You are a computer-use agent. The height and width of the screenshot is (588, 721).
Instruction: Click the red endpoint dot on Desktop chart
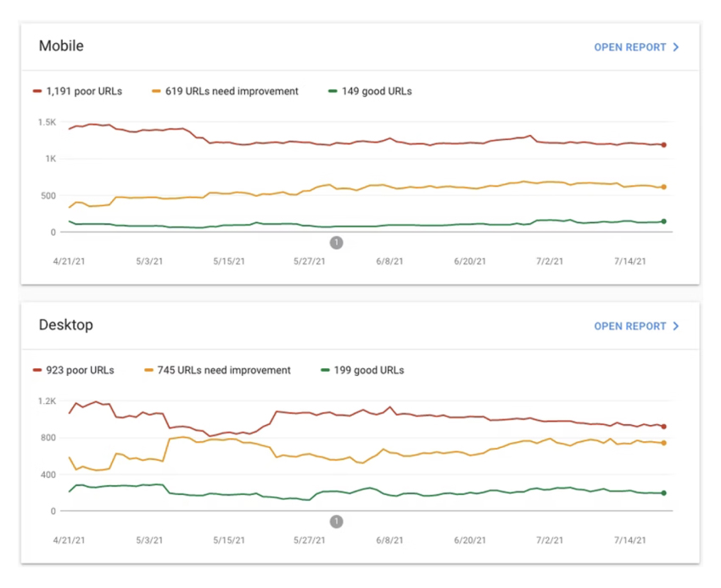(x=663, y=427)
